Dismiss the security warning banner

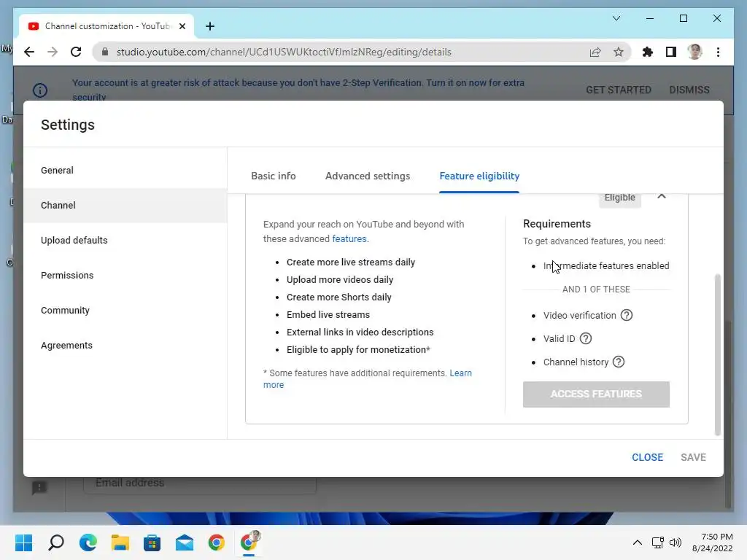[x=689, y=90]
